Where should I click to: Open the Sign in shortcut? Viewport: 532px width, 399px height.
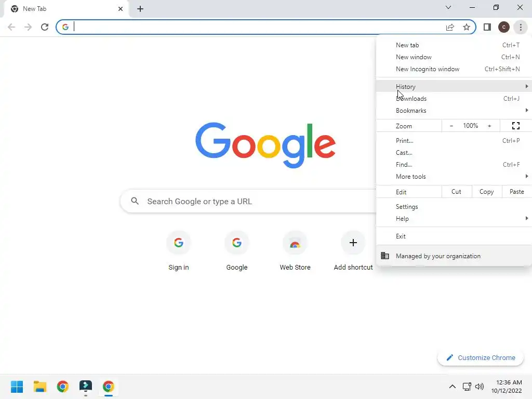point(179,251)
